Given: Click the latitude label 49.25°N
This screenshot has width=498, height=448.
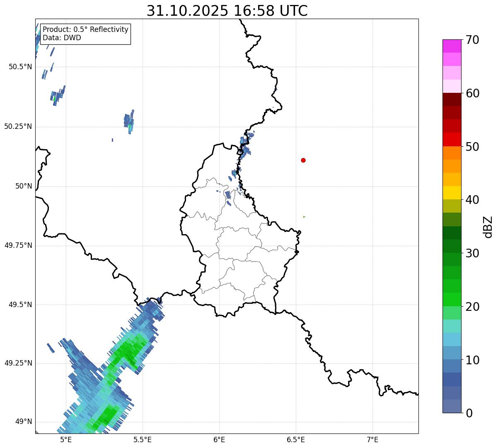Looking at the screenshot, I should pyautogui.click(x=18, y=363).
